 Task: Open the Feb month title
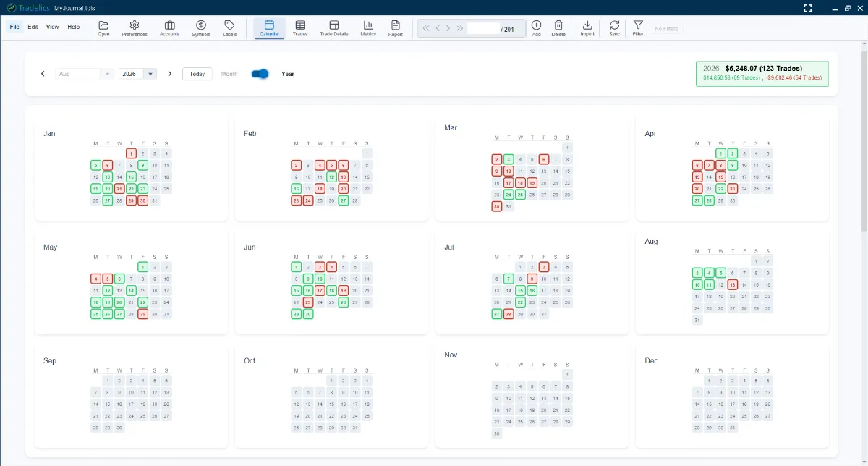pyautogui.click(x=250, y=134)
